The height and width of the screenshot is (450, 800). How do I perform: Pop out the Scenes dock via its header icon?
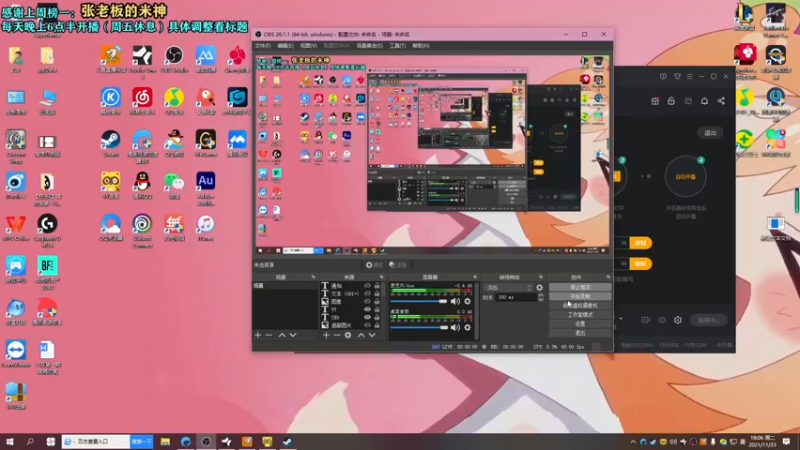point(313,277)
